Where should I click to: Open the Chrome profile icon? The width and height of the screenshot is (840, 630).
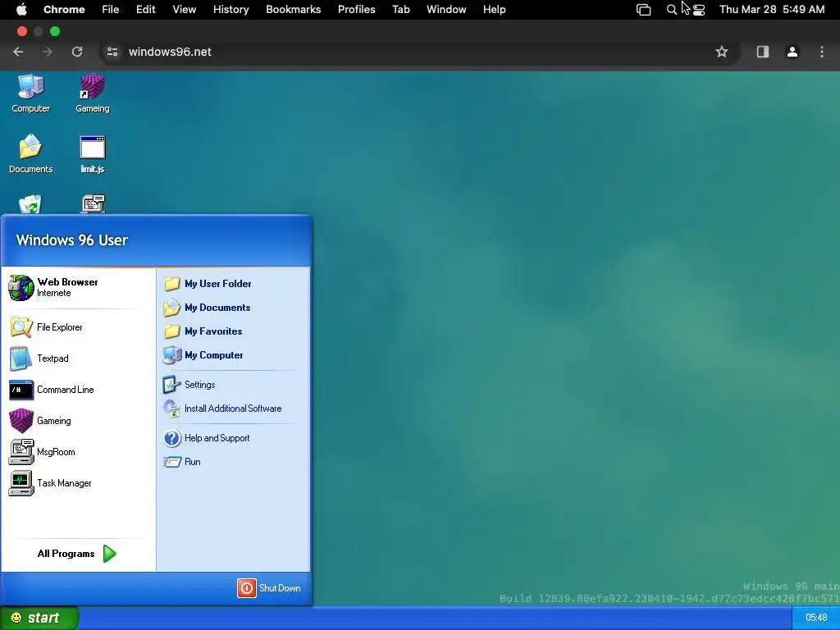point(792,52)
